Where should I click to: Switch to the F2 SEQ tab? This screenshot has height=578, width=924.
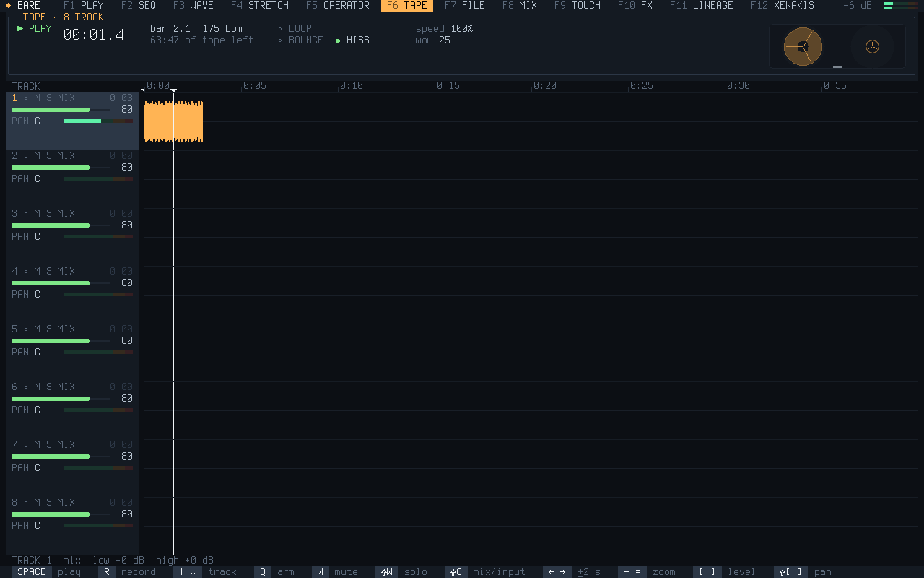[x=139, y=6]
